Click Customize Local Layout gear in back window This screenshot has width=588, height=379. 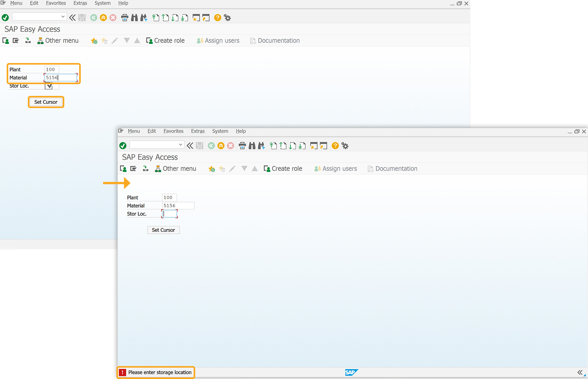click(x=227, y=18)
